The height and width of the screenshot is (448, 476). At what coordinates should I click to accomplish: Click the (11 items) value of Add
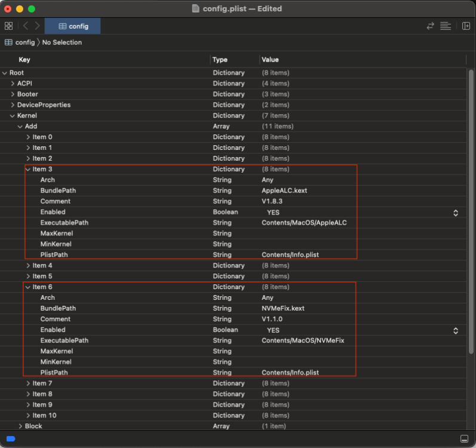(x=278, y=126)
